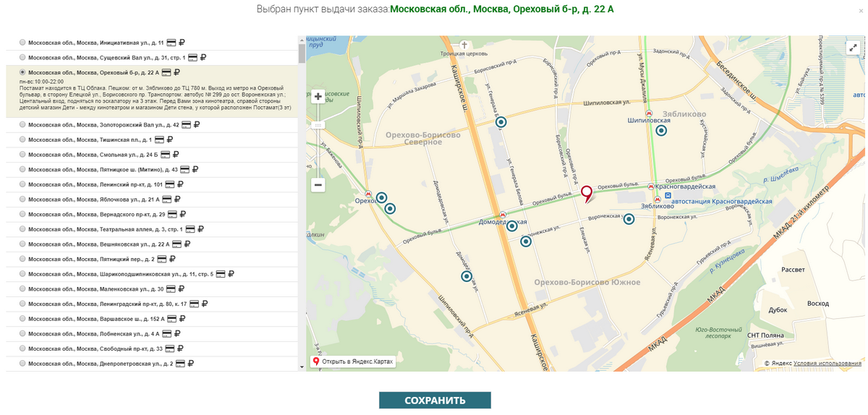Open map in Яндекс.Картах link
Image resolution: width=868 pixels, height=415 pixels.
point(354,361)
